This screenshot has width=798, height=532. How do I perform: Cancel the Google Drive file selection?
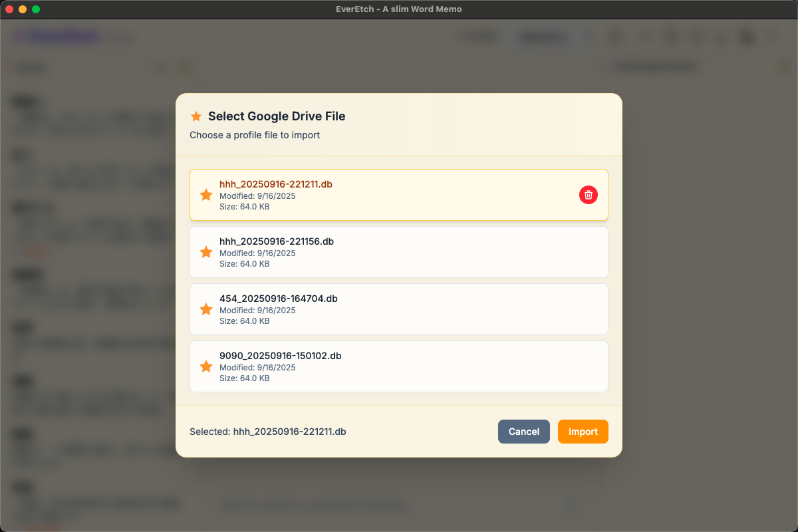(523, 432)
